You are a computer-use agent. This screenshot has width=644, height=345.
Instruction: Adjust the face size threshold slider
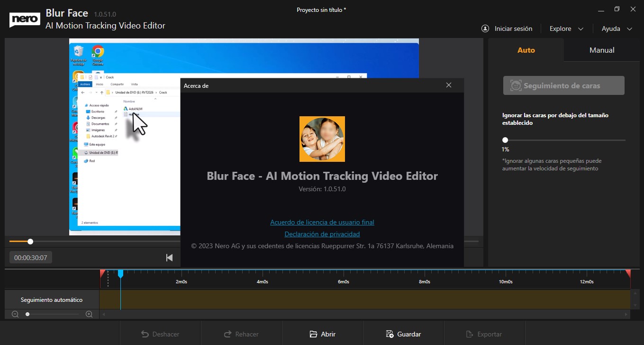(505, 140)
